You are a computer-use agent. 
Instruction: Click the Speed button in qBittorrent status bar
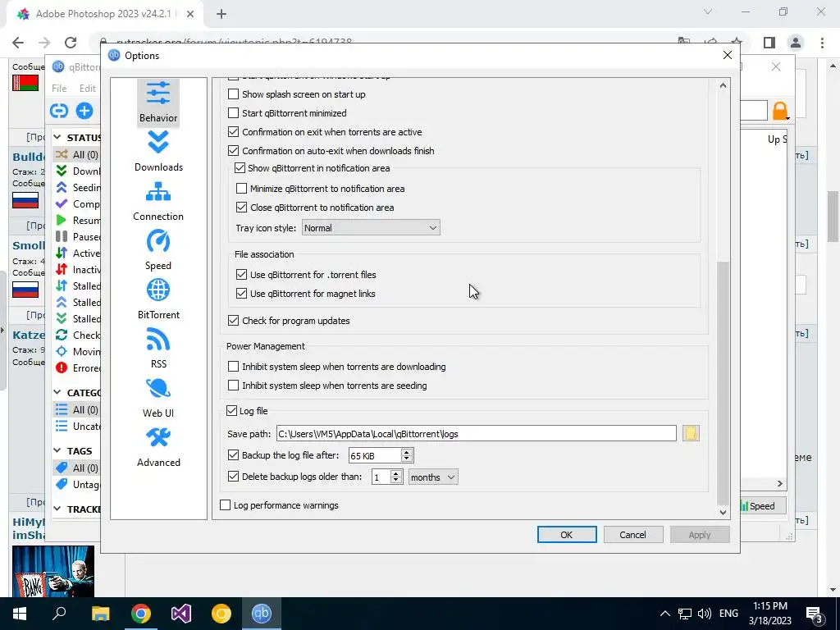pos(762,505)
